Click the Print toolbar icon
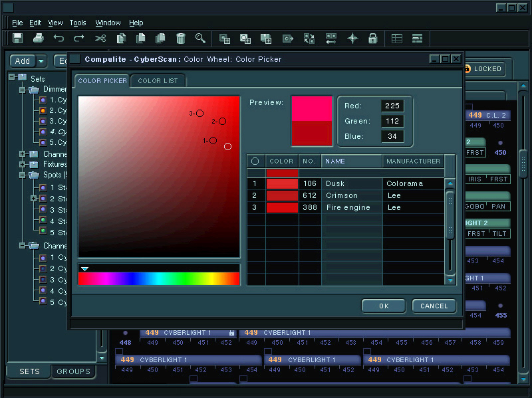532x398 pixels. pyautogui.click(x=39, y=39)
